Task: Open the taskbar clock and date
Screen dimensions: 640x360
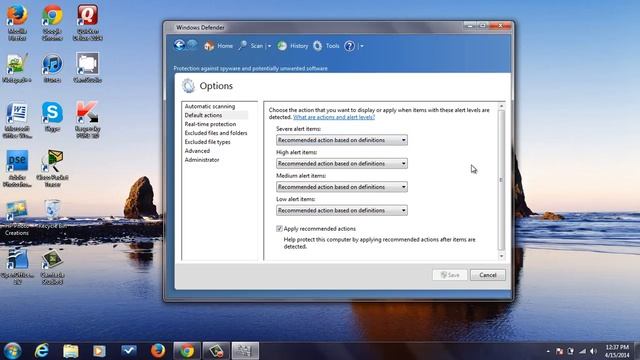Action: pos(617,351)
